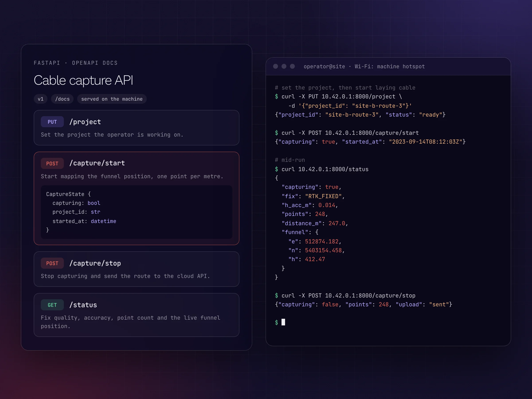
Task: Click the 'project_id: str' schema field
Action: pyautogui.click(x=76, y=212)
